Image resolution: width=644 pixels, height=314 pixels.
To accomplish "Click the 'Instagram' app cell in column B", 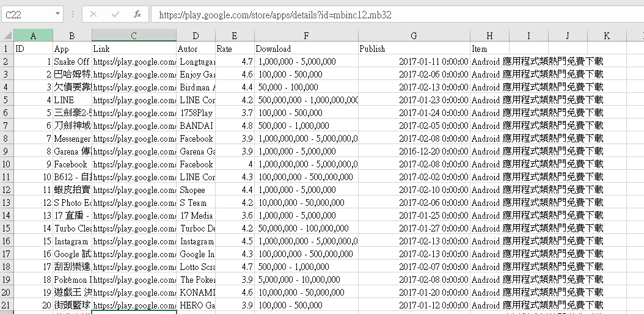I will (72, 241).
